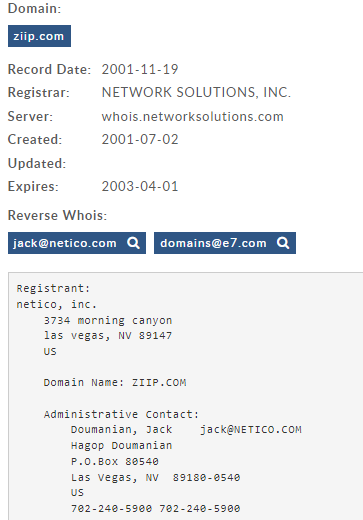Image resolution: width=363 pixels, height=520 pixels.
Task: Click the magnifier icon beside jack@netico.com
Action: click(133, 243)
